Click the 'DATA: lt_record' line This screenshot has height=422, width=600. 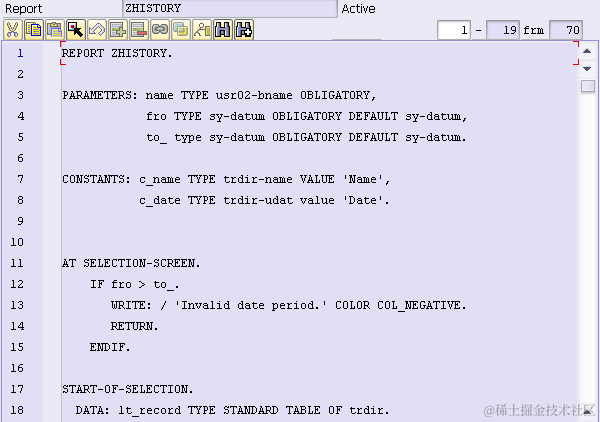[232, 410]
